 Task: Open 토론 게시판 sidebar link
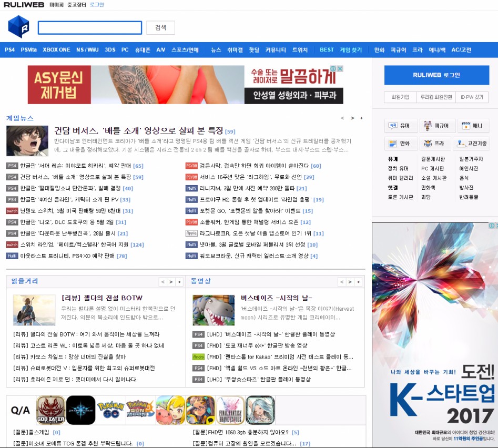click(400, 197)
